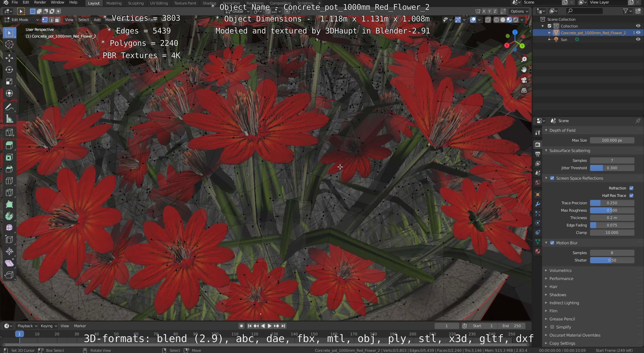Click the Keying menu in timeline
The width and height of the screenshot is (644, 353).
coord(49,326)
